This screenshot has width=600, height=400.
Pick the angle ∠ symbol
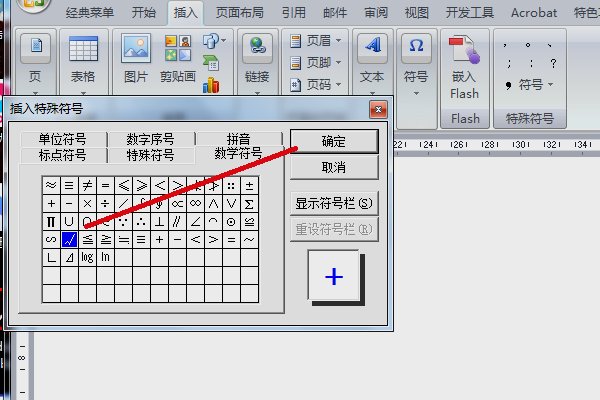pos(196,222)
